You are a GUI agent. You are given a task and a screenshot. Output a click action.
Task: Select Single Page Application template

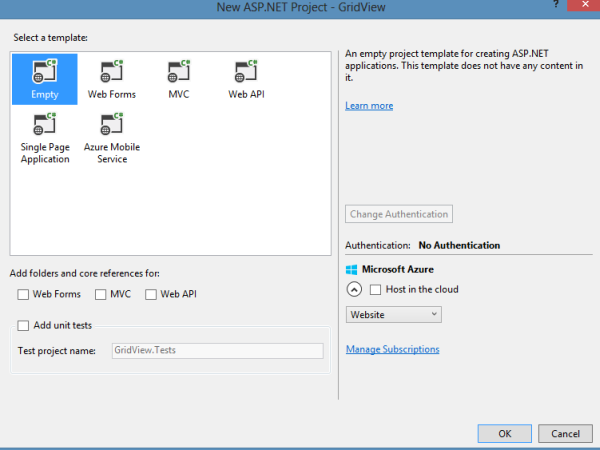pos(45,138)
